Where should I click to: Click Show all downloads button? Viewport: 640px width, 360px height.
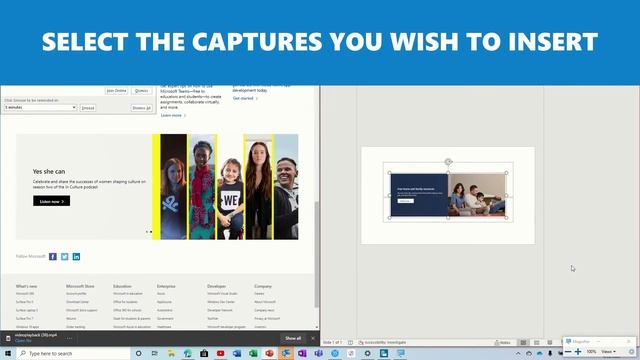tap(293, 338)
